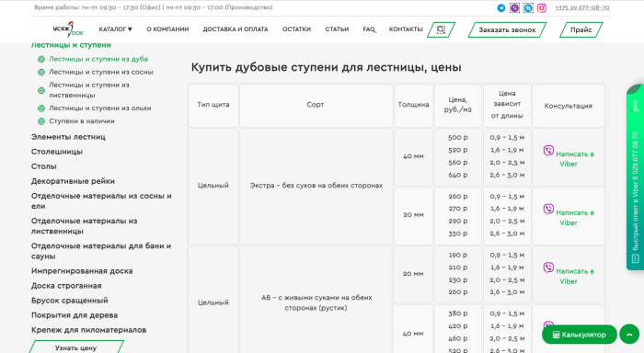Open the Декоративные рейки category
Image resolution: width=644 pixels, height=353 pixels.
(x=73, y=181)
